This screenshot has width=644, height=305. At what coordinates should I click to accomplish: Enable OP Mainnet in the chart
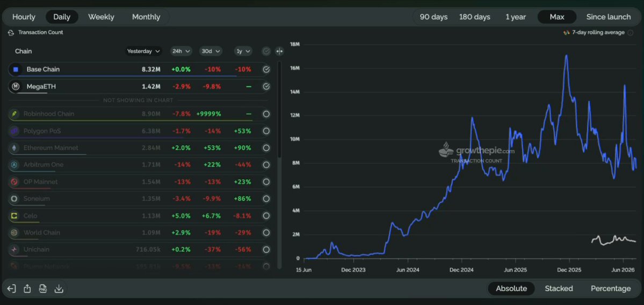[266, 181]
